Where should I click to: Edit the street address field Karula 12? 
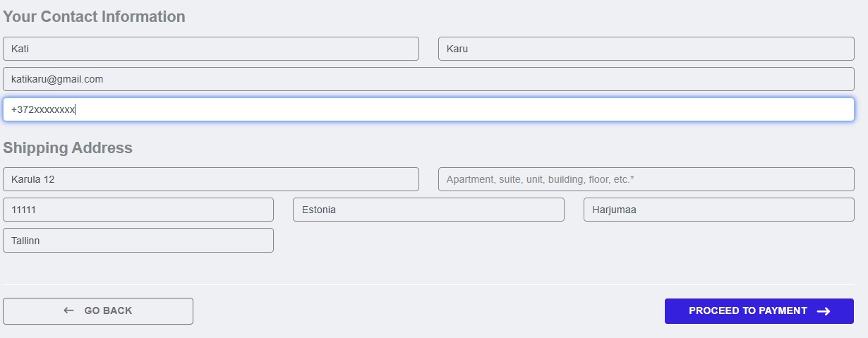(211, 179)
